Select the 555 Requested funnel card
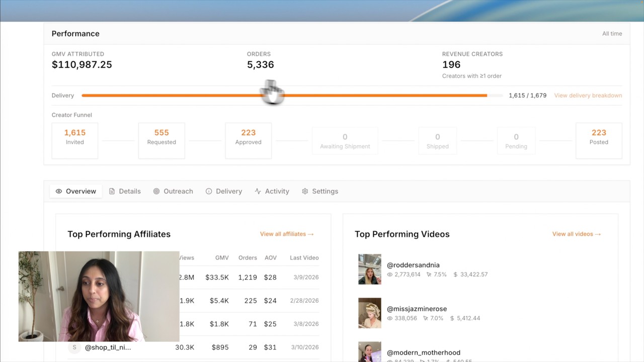Screen dimensions: 644x362 [x=162, y=141]
